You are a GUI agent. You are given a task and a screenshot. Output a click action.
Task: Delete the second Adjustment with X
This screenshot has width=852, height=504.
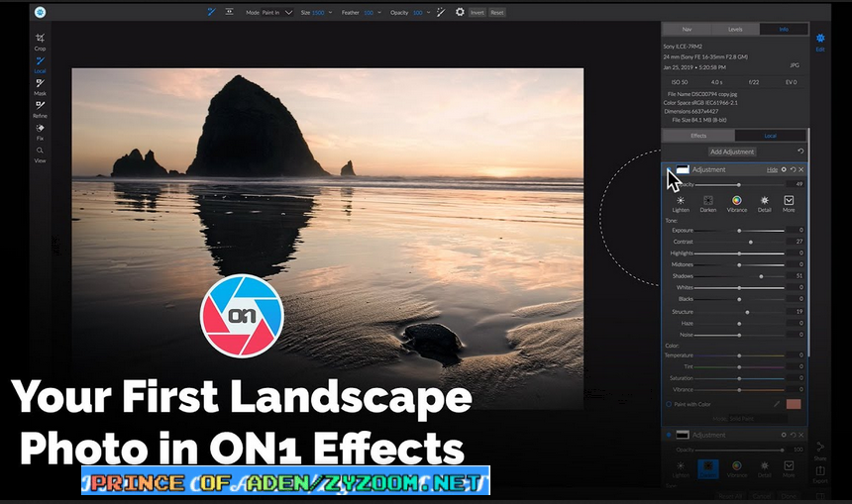(x=800, y=435)
